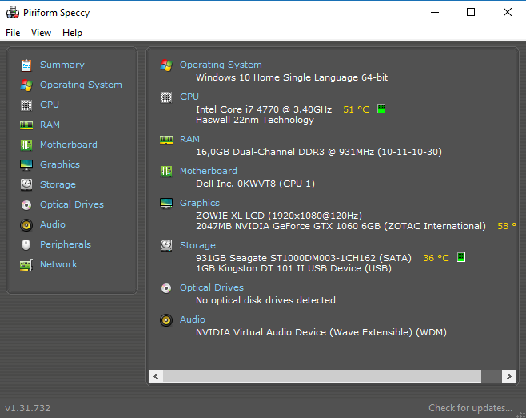Click the Peripherals mouse icon in sidebar
The width and height of the screenshot is (526, 420).
point(26,245)
